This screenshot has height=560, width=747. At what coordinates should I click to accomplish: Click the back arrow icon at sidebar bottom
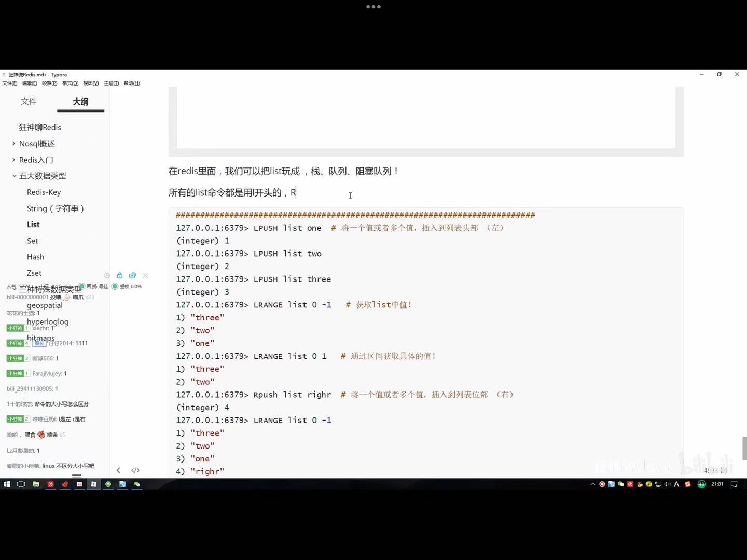tap(118, 470)
